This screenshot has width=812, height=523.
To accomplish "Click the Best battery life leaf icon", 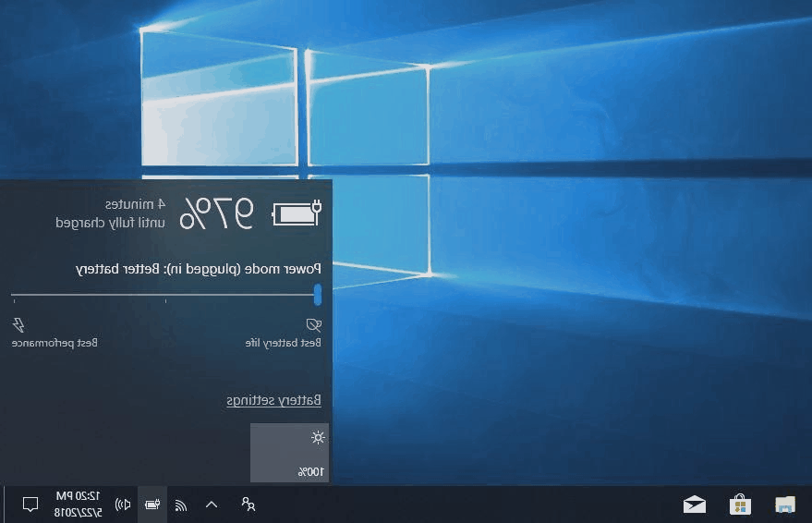I will click(x=314, y=324).
